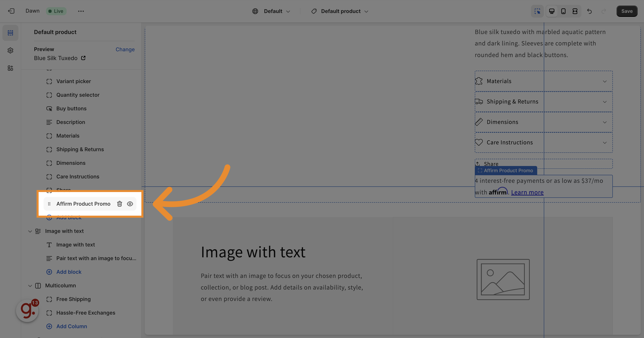The image size is (644, 338).
Task: Click the product description text in preview
Action: 540,43
